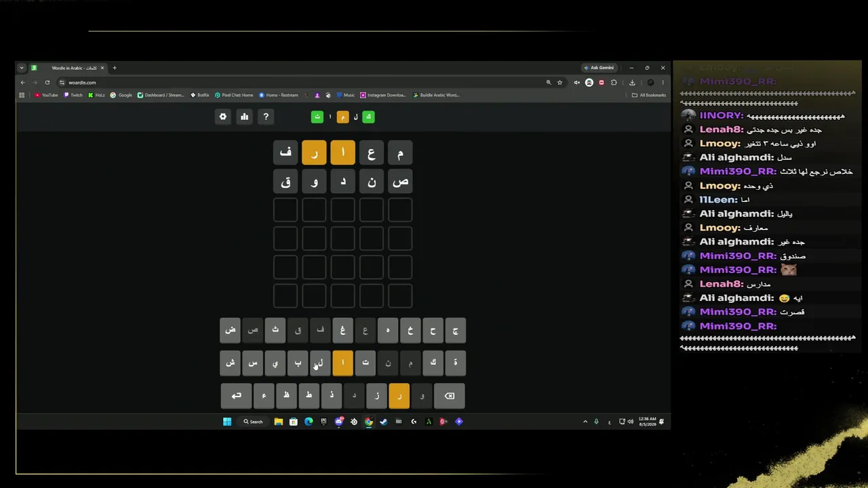Open Epic Games from the taskbar
Viewport: 868px width, 488px height.
click(323, 422)
